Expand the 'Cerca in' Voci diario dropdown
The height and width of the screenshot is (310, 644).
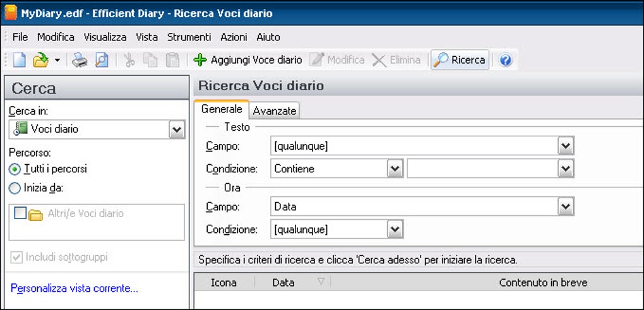pyautogui.click(x=176, y=129)
